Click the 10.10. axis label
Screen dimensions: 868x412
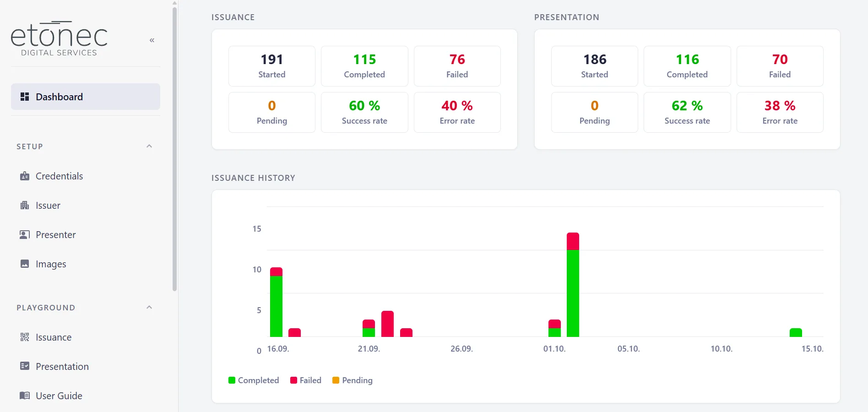point(722,349)
